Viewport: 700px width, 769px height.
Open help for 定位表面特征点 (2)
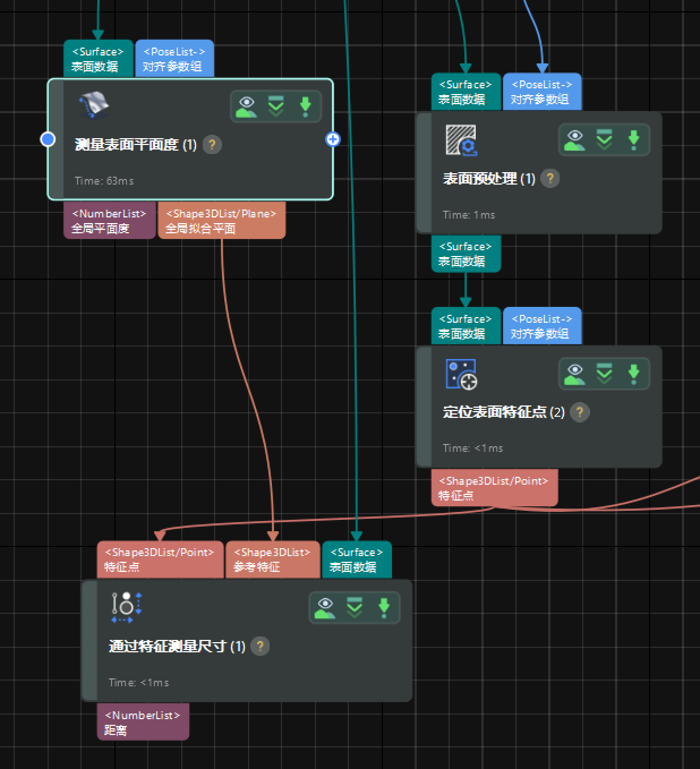point(579,412)
